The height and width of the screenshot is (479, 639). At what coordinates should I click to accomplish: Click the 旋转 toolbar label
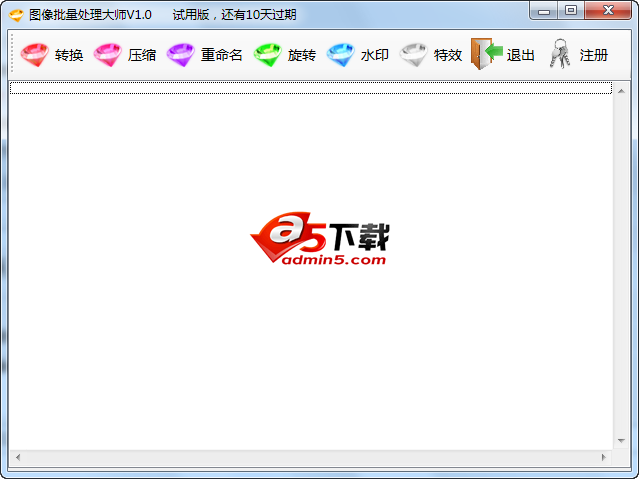tap(302, 55)
